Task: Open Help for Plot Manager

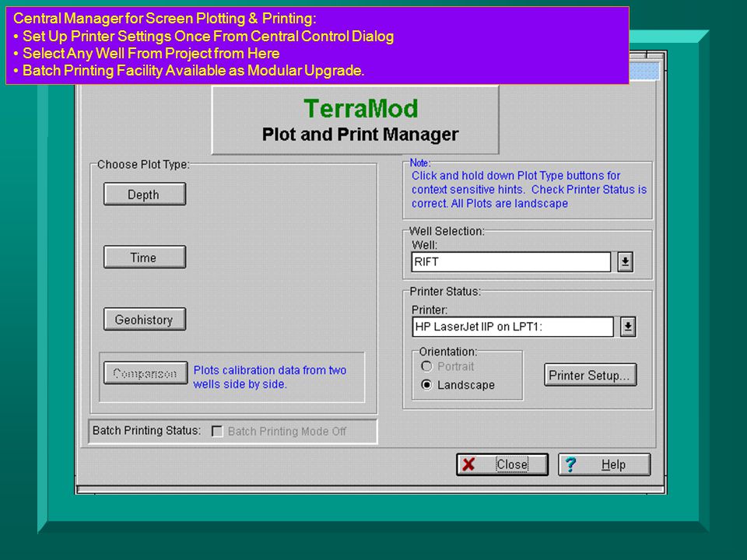Action: (604, 465)
